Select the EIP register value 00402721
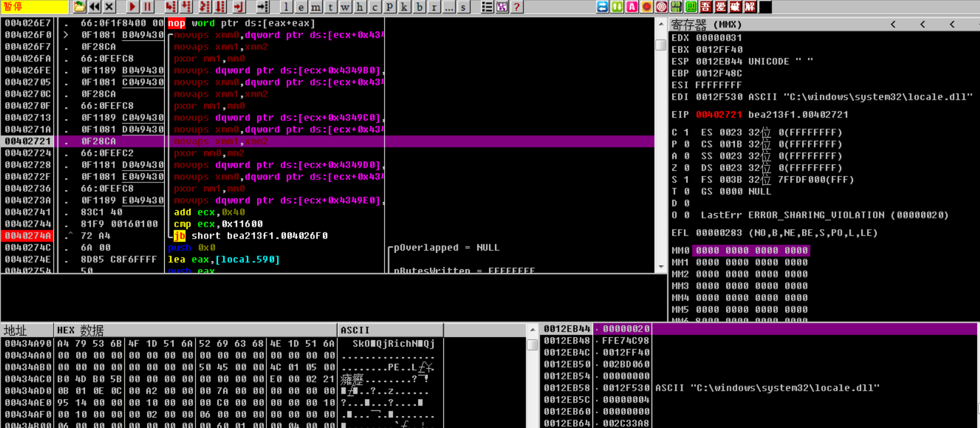Viewport: 980px width, 428px height. tap(719, 115)
